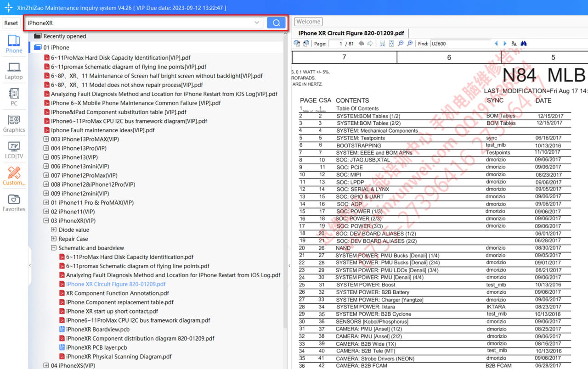Click 'SOC: PCIE' contents entry

[350, 167]
